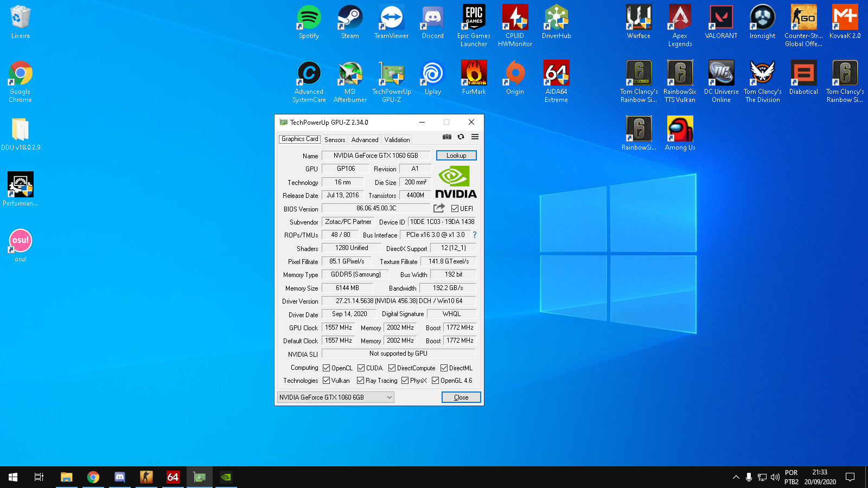Open FurMark desktop icon

click(x=474, y=78)
